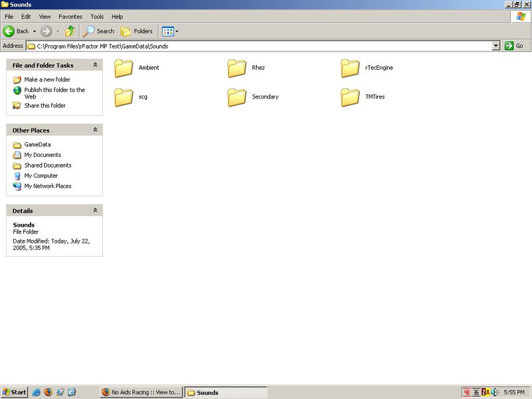
Task: Open the View menu
Action: (45, 17)
